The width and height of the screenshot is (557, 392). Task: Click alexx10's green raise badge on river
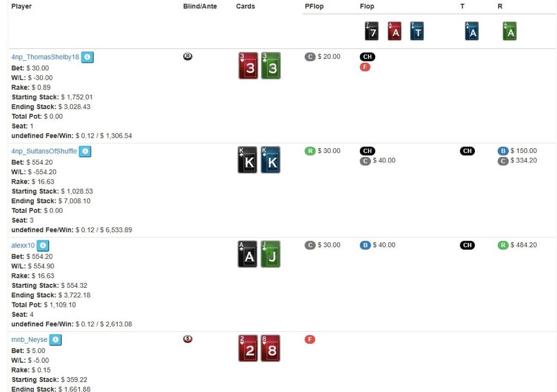[x=502, y=245]
